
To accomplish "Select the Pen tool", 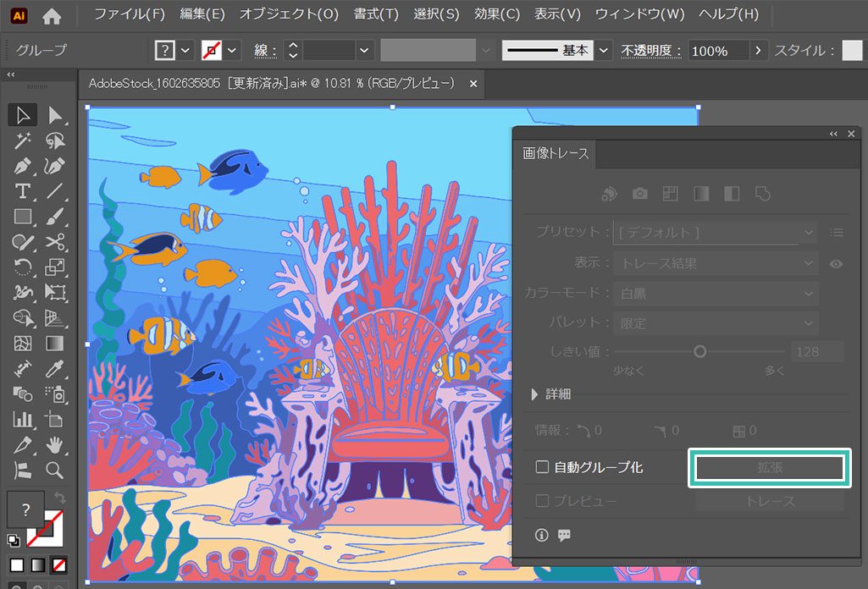I will pos(23,166).
